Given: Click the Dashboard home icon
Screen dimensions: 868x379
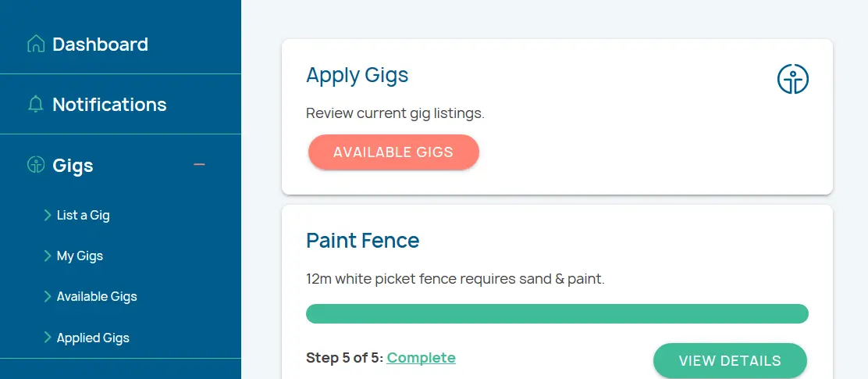Looking at the screenshot, I should click(x=35, y=44).
